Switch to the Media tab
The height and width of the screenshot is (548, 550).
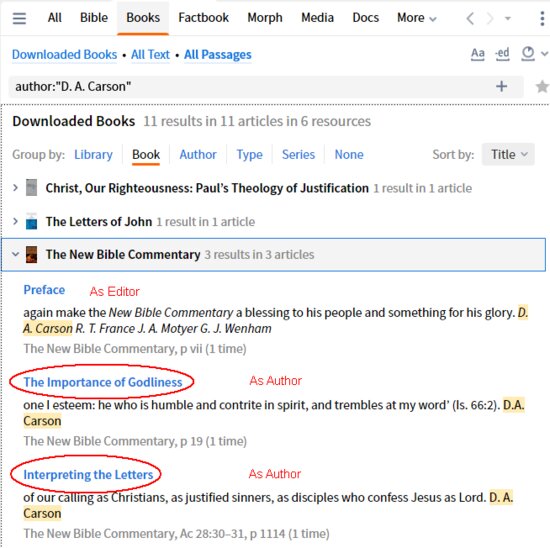pyautogui.click(x=317, y=18)
